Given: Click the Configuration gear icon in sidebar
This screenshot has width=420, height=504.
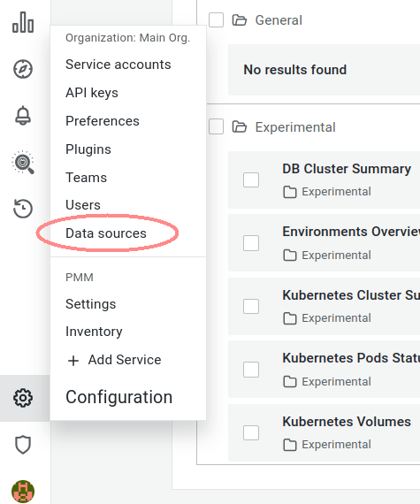Looking at the screenshot, I should pos(23,398).
